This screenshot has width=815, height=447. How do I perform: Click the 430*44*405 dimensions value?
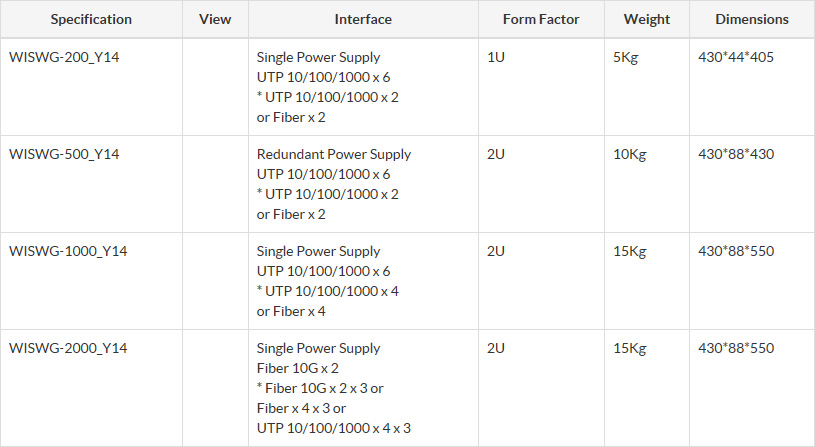pyautogui.click(x=735, y=57)
